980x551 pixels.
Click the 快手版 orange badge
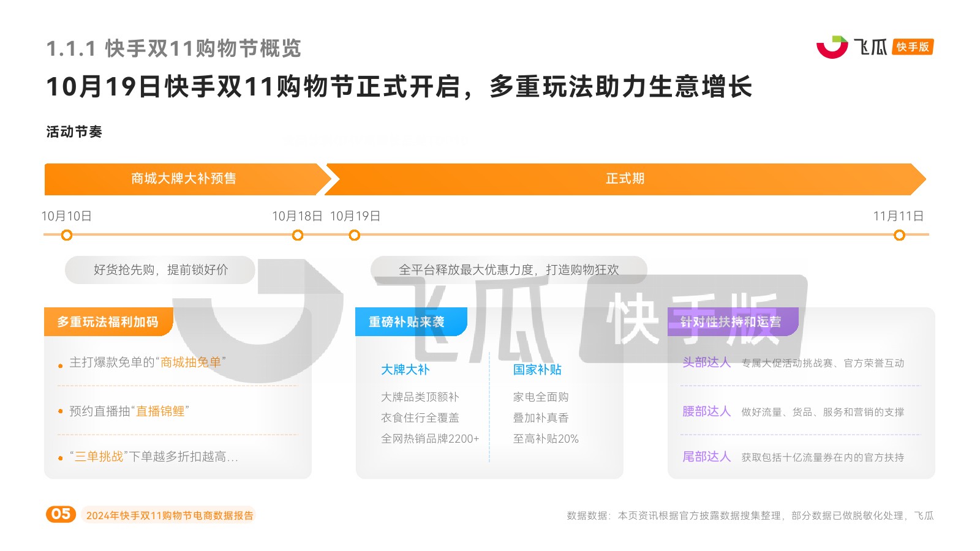point(913,47)
